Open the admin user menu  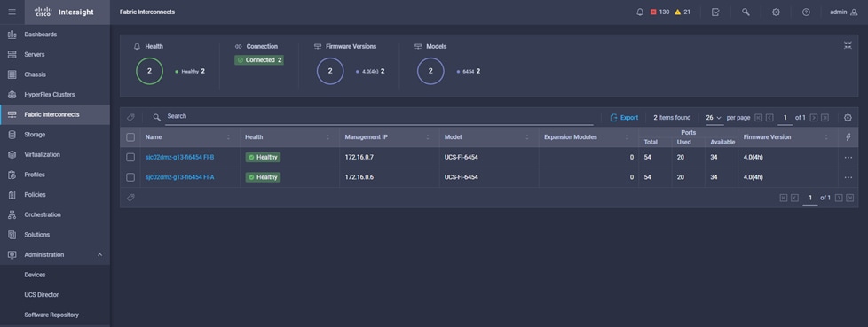point(844,12)
